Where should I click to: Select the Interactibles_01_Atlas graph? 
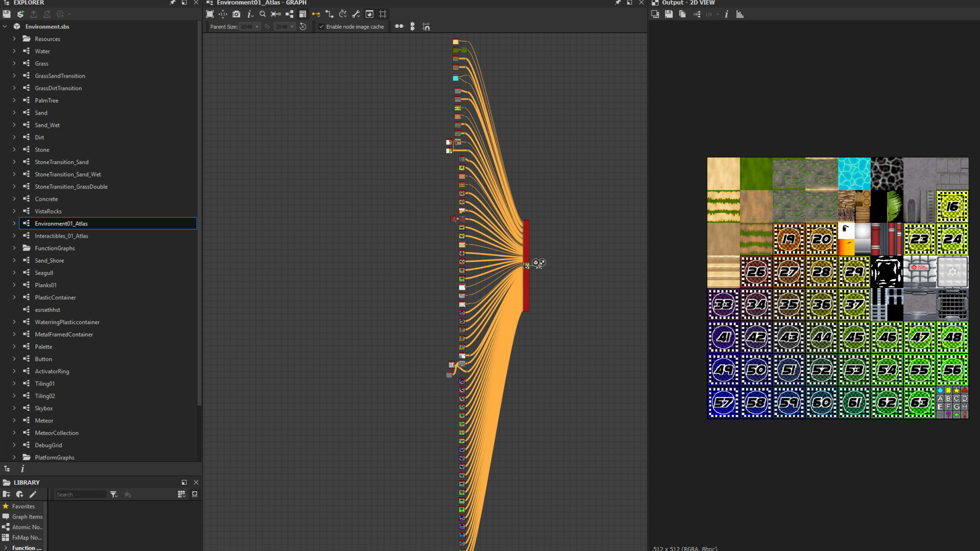61,236
